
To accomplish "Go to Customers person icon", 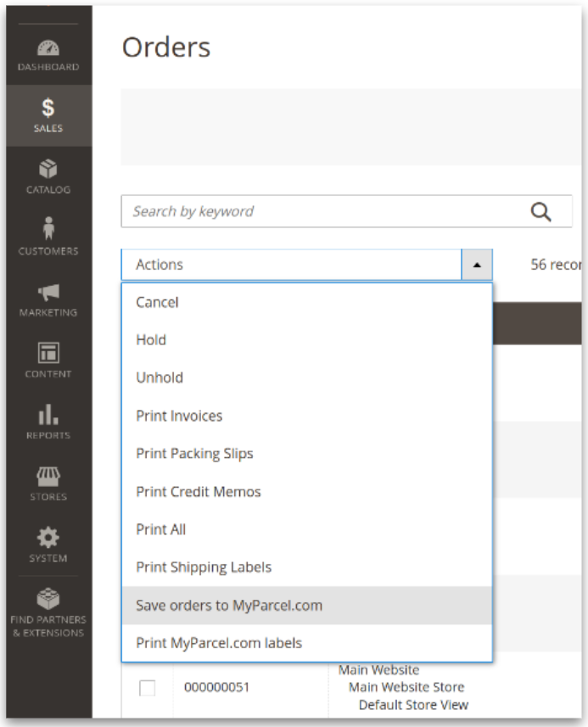I will pos(48,229).
